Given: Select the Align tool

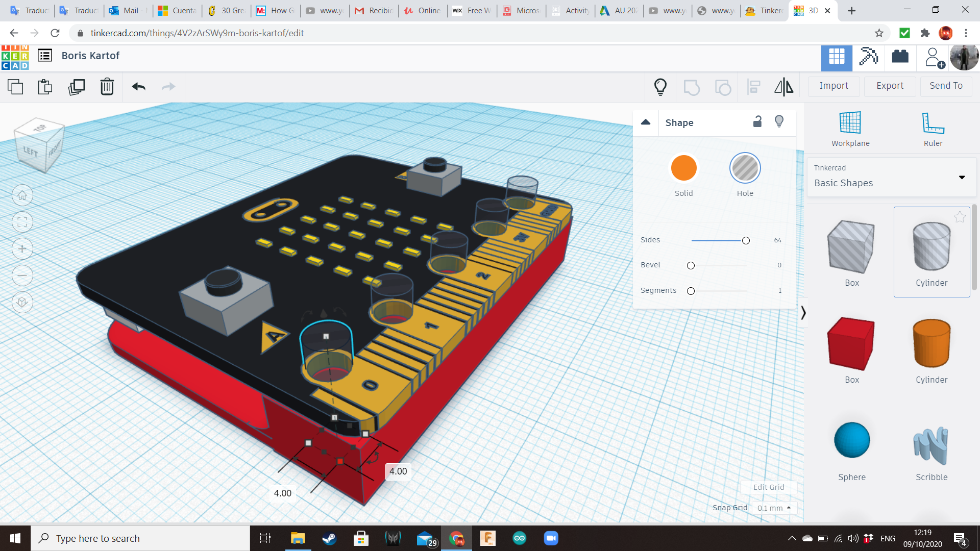Looking at the screenshot, I should point(754,87).
